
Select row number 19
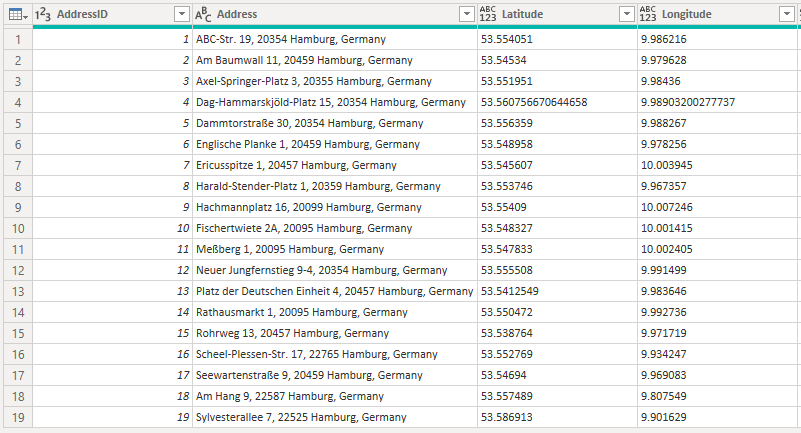(x=16, y=417)
